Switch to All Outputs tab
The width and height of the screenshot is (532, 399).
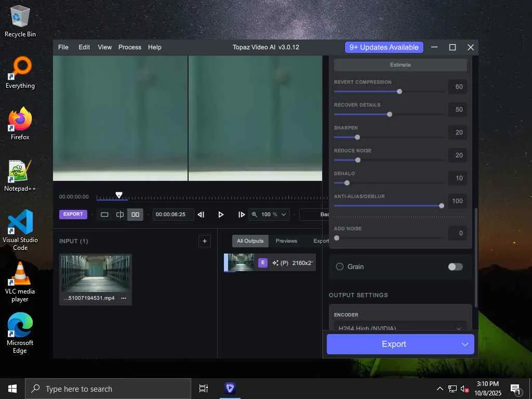click(x=250, y=241)
